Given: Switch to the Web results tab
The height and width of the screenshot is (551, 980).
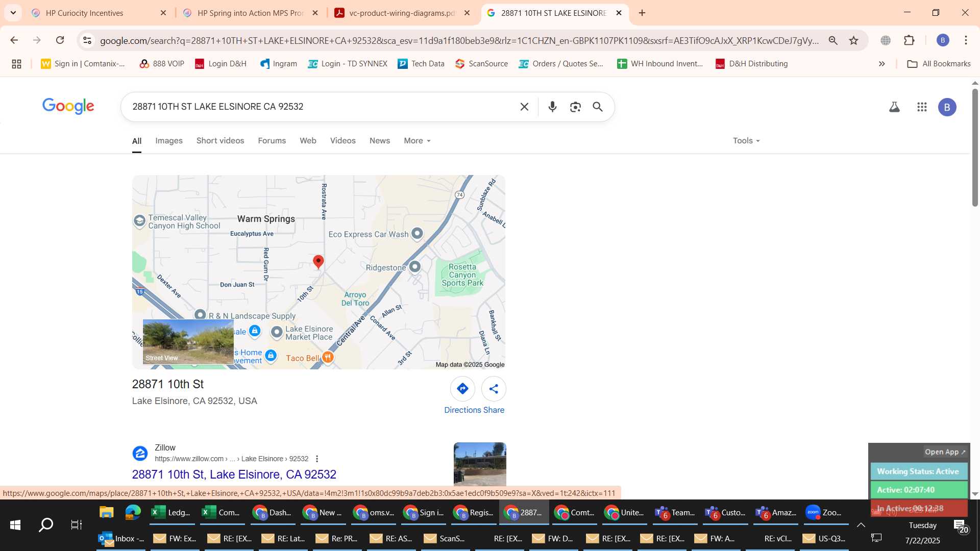Looking at the screenshot, I should 308,141.
